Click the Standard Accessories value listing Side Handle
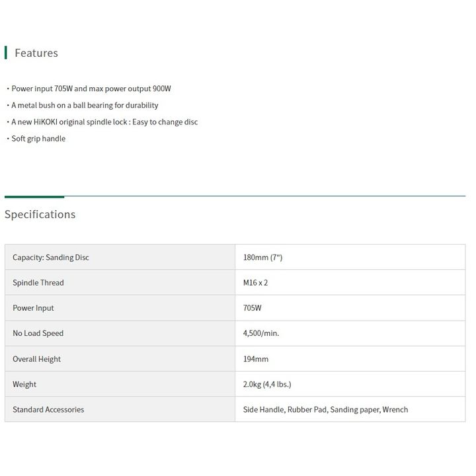Screen dimensions: 476x476 tap(325, 409)
